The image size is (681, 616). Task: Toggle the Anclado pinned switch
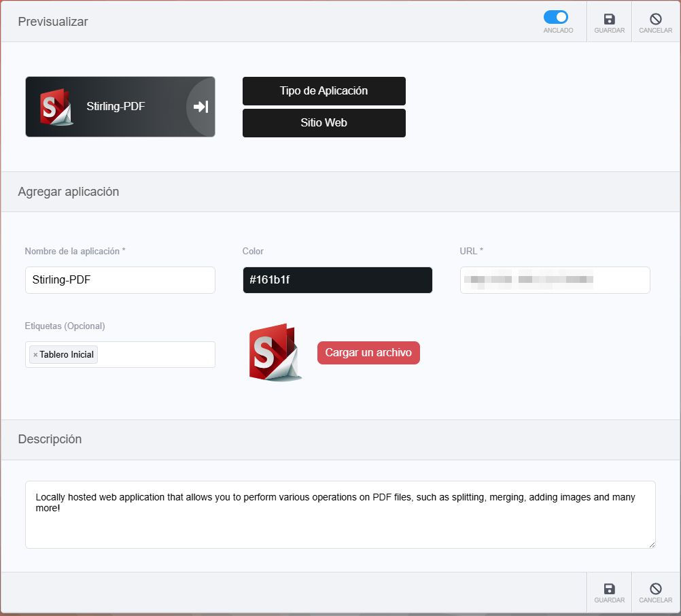(x=556, y=18)
